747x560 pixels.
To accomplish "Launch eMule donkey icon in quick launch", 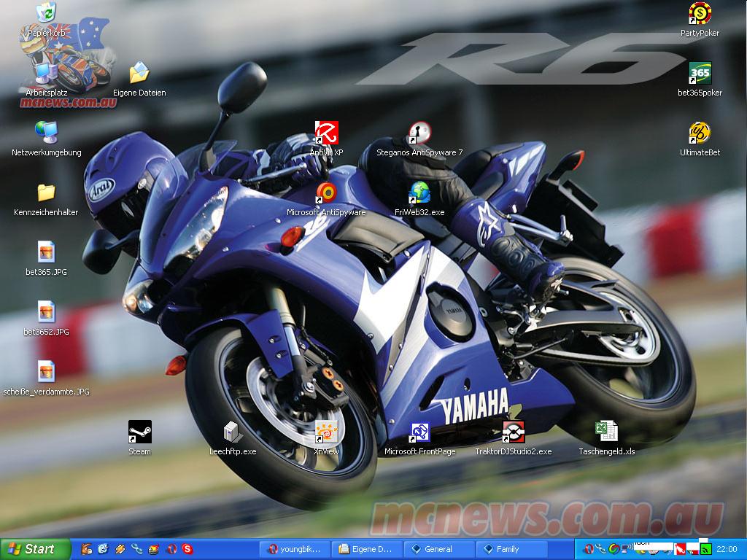I will point(87,549).
